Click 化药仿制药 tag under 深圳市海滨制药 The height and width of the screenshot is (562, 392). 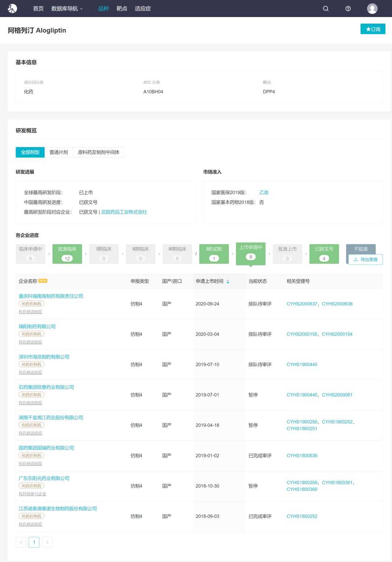[x=31, y=365]
